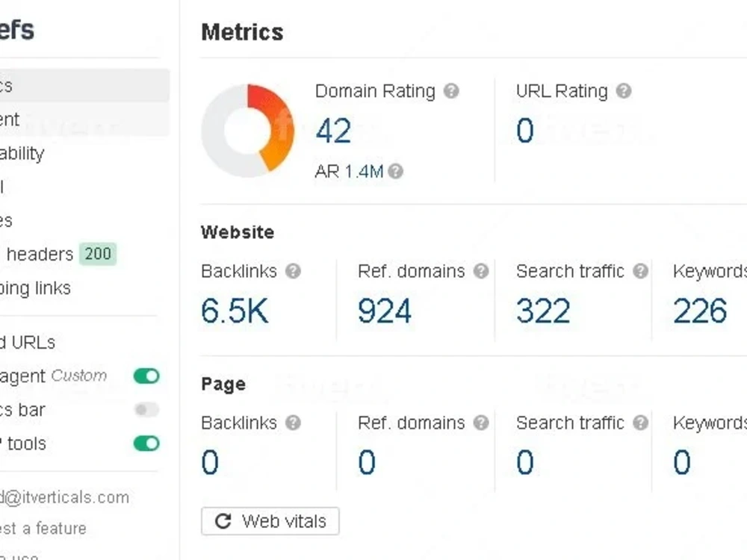Viewport: 747px width, 560px height.
Task: Open the Domain Rating help icon
Action: tap(451, 90)
